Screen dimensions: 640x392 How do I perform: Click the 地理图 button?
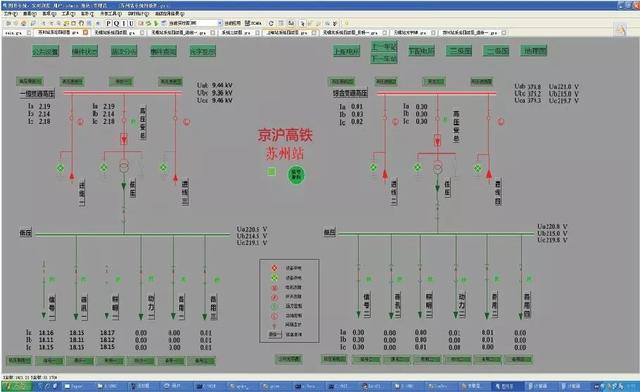point(534,51)
